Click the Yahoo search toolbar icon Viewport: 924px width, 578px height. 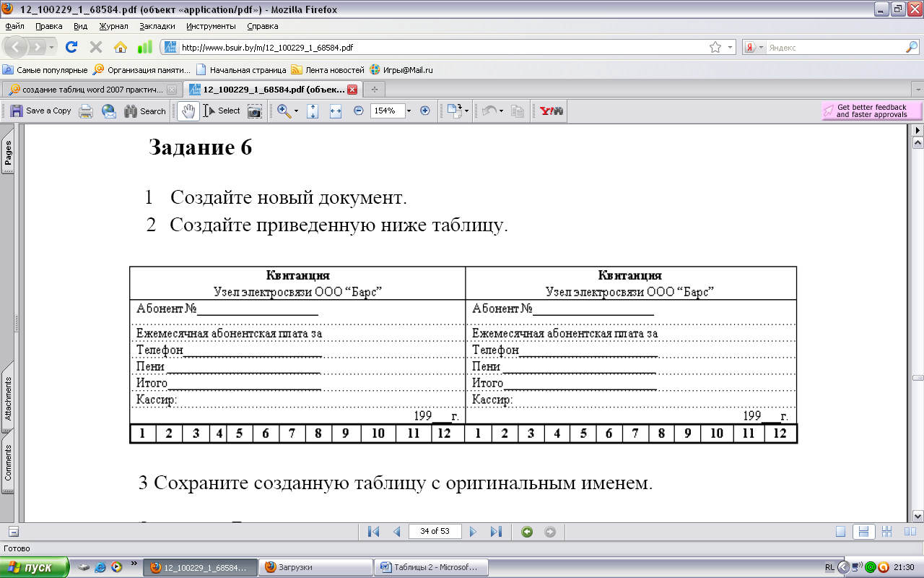(552, 111)
